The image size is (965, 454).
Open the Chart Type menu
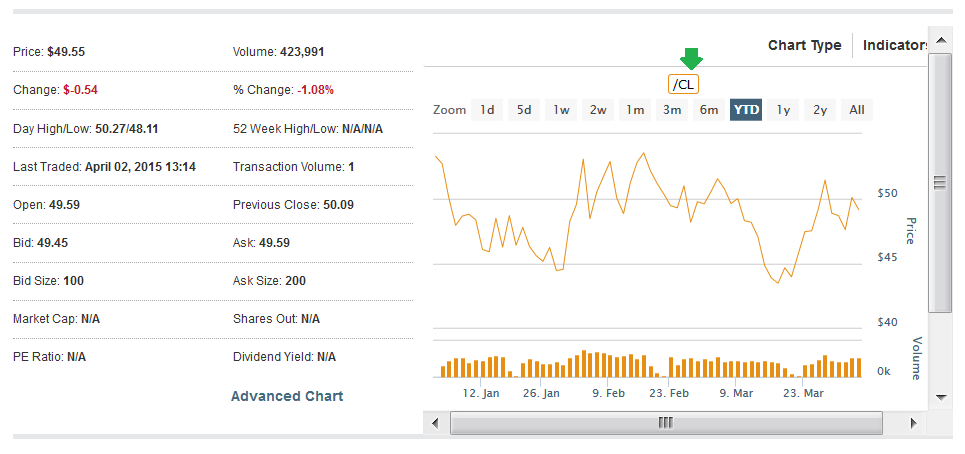(804, 45)
